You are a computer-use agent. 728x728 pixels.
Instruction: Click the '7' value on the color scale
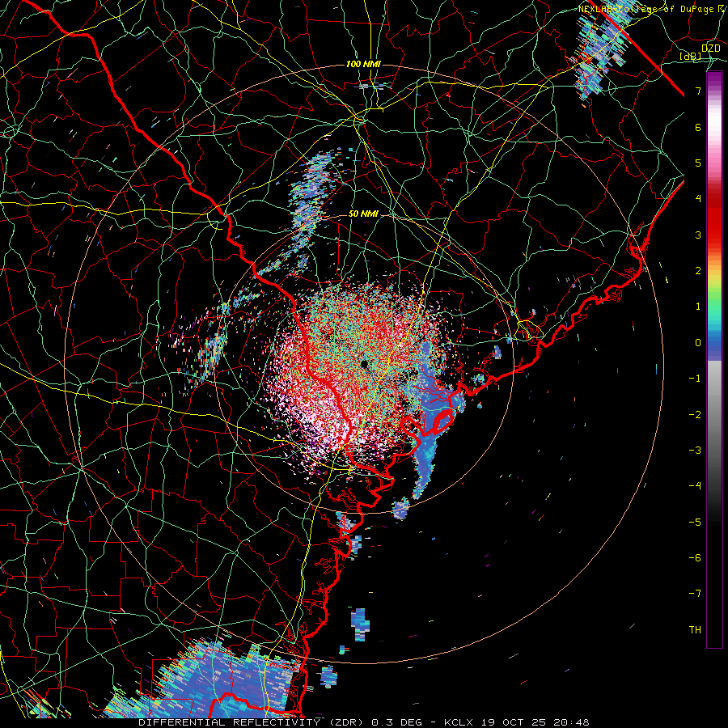coord(698,91)
